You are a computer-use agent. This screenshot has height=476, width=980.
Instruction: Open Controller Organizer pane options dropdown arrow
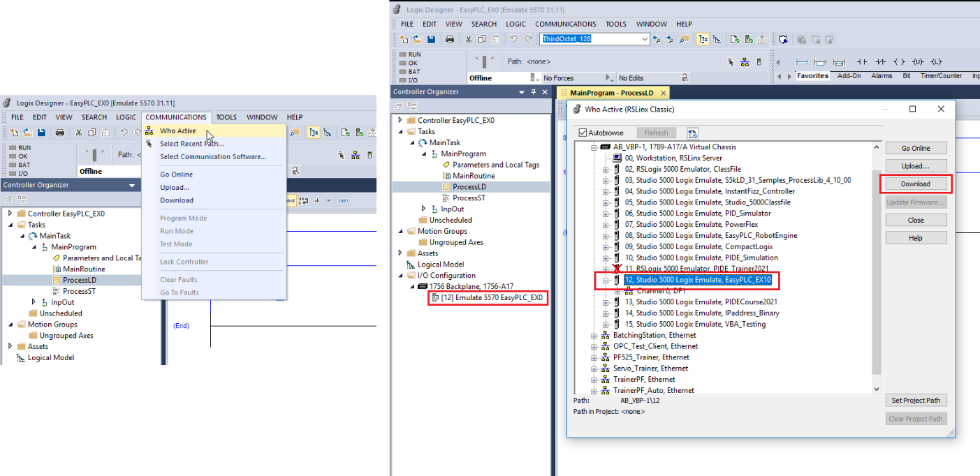tap(521, 91)
